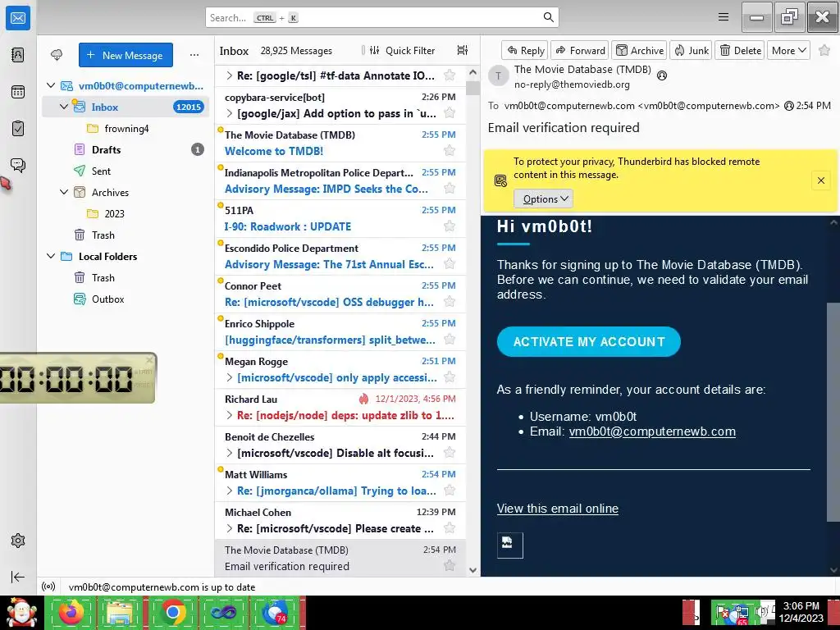Collapse the vm0b0t account tree

(x=51, y=85)
